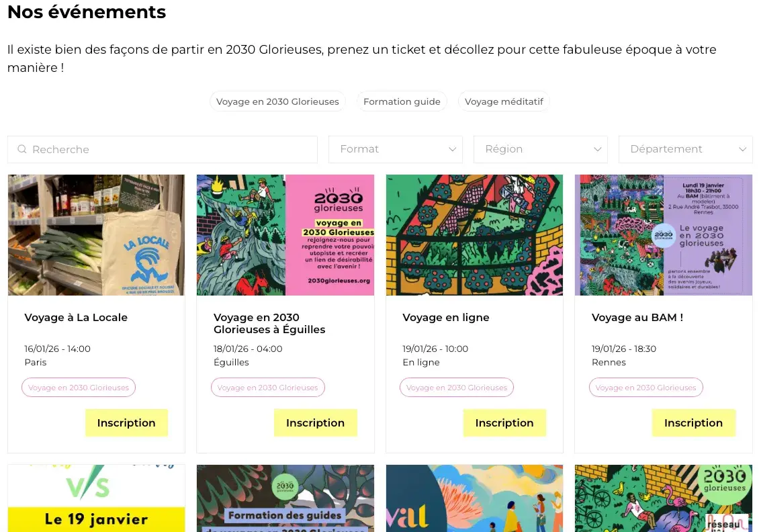
Task: Register for Voyage à La Locale
Action: 126,423
